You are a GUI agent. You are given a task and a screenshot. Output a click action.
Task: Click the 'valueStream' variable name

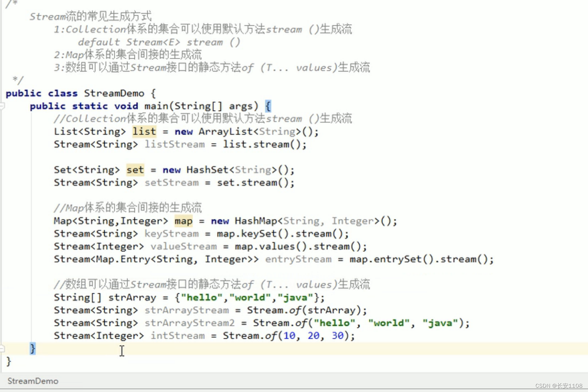click(x=184, y=246)
